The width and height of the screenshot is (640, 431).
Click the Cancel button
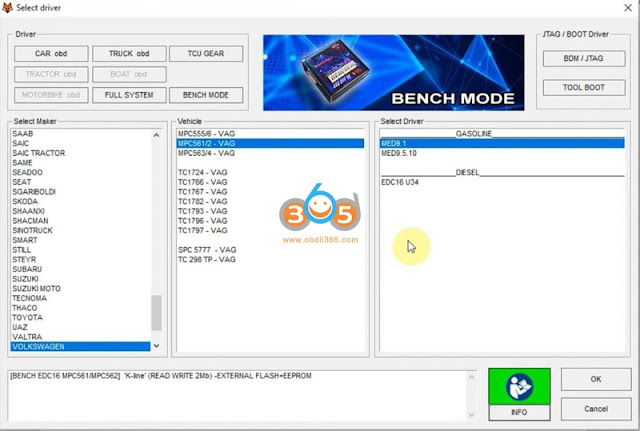(596, 409)
